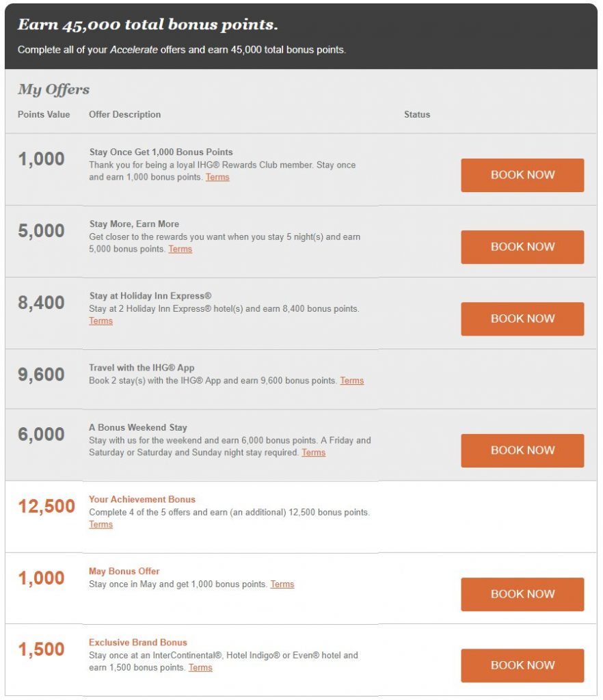Open Terms for Holiday Inn Express offer
Viewport: 603px width, 700px height.
pyautogui.click(x=101, y=321)
